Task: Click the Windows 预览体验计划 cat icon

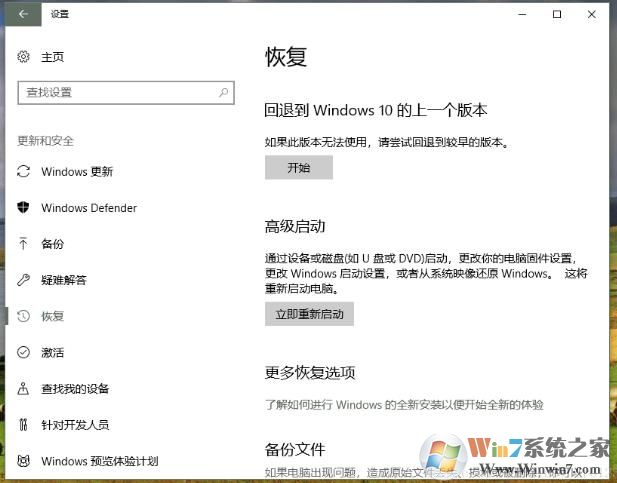Action: (23, 461)
